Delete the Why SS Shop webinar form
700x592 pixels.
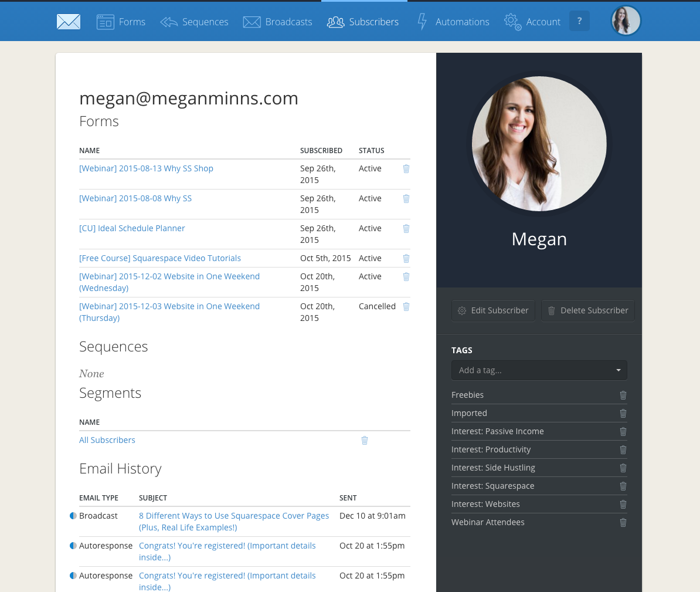(406, 168)
